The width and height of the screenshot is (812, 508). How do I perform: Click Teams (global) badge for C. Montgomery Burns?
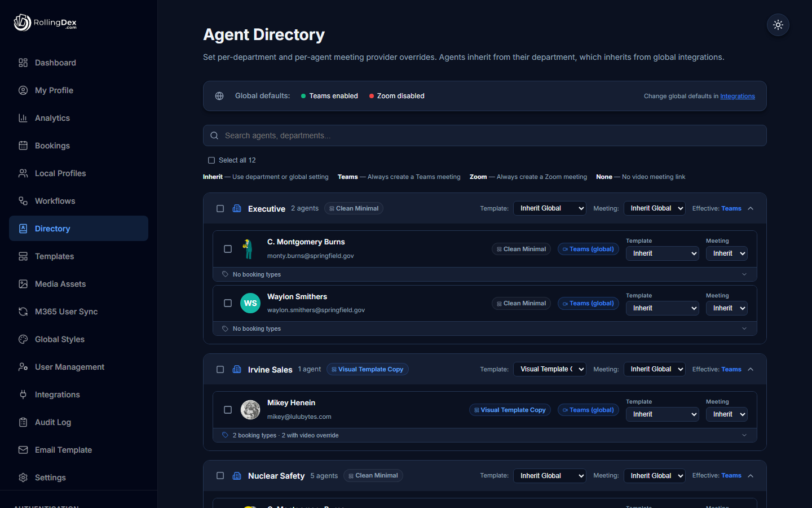click(x=588, y=249)
